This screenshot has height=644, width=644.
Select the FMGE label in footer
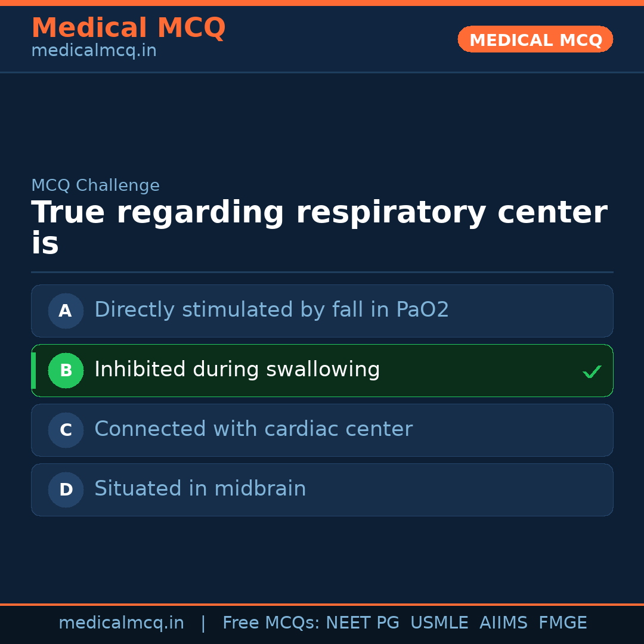tap(562, 623)
